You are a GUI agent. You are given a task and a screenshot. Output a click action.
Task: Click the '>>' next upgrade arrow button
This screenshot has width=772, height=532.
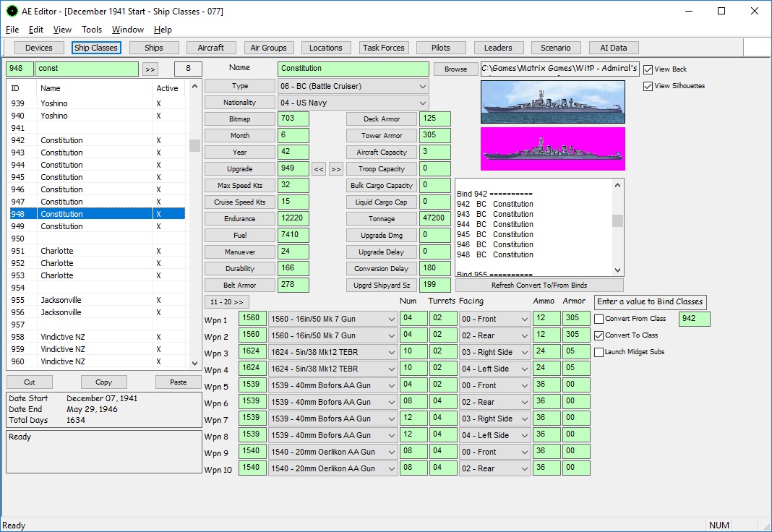(x=335, y=169)
